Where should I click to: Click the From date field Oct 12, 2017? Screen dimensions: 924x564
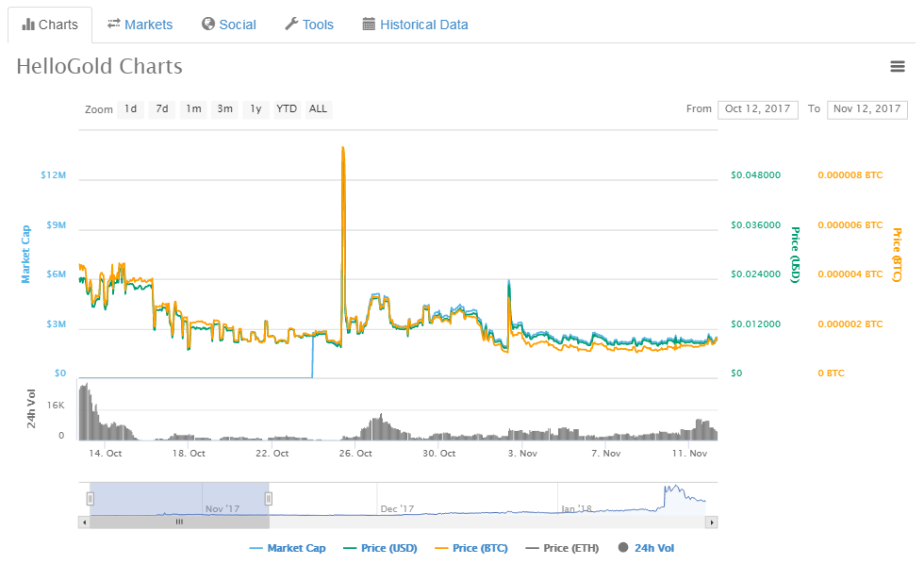[758, 109]
